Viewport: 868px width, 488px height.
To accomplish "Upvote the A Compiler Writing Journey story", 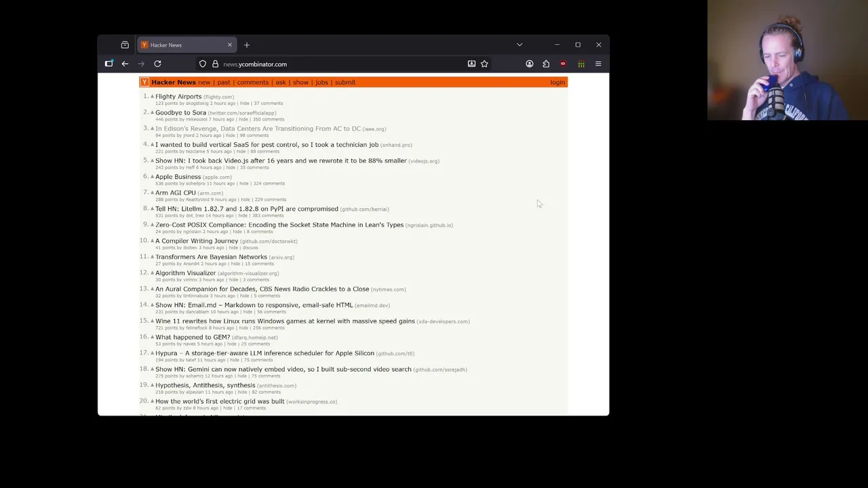I will (x=152, y=241).
